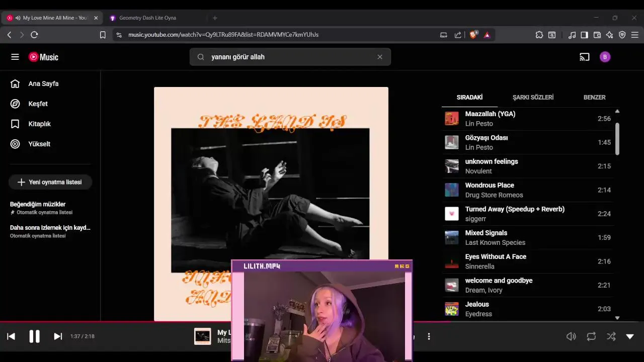Play Mixed Signals by Last Known Species
This screenshot has width=644, height=362.
pyautogui.click(x=528, y=237)
